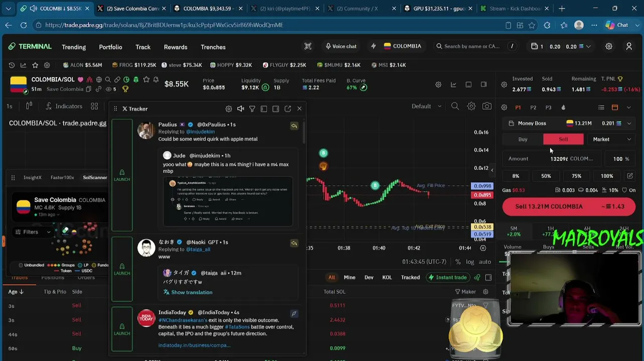Search the chart with the magnifier icon
Viewport: 644px width, 361px height.
tap(455, 106)
